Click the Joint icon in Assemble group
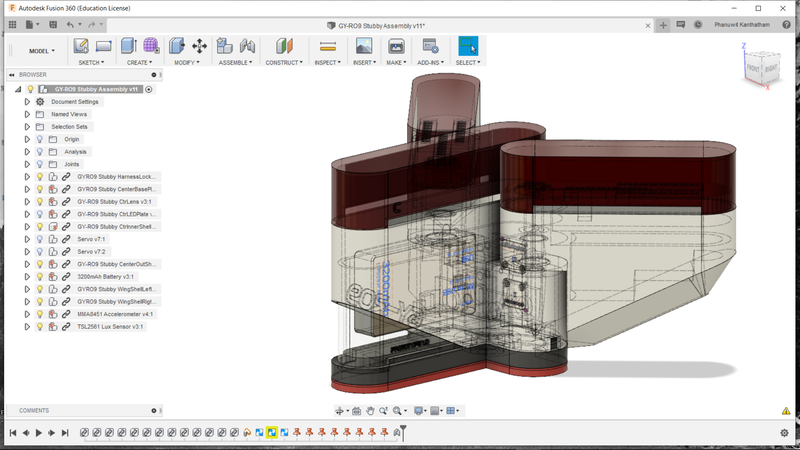The width and height of the screenshot is (800, 450). [x=247, y=46]
